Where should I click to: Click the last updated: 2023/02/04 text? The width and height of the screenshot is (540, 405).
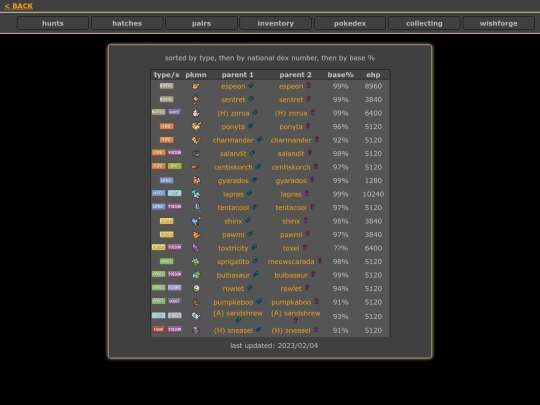pyautogui.click(x=274, y=345)
